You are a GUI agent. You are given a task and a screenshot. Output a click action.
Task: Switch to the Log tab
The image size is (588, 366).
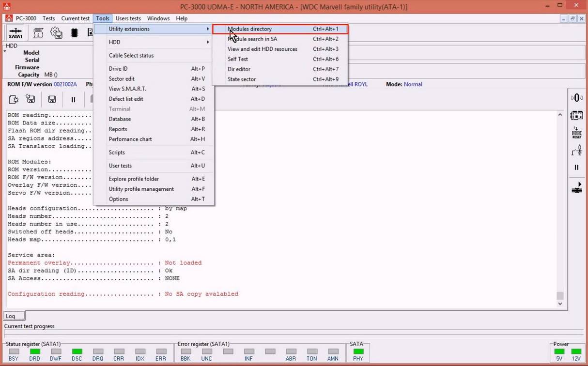coord(10,316)
